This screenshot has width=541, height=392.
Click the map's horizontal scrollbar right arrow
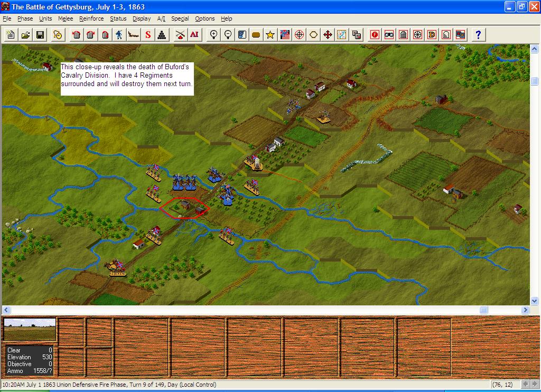(x=525, y=310)
